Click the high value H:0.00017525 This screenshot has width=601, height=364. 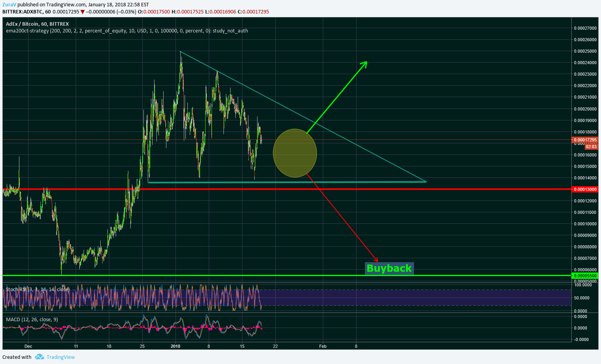tap(187, 12)
